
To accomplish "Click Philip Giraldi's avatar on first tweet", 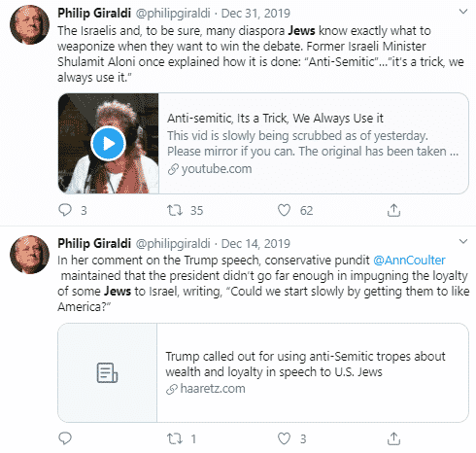I will pyautogui.click(x=29, y=24).
